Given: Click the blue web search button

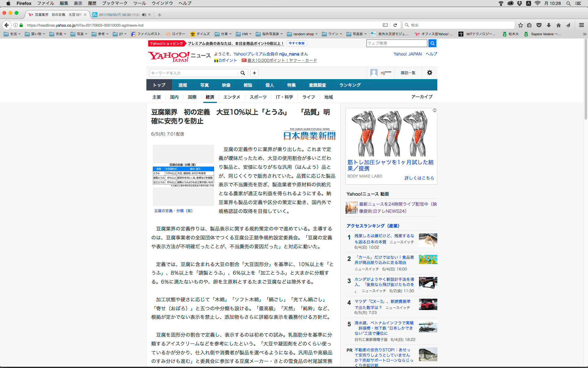Looking at the screenshot, I should pyautogui.click(x=432, y=43).
